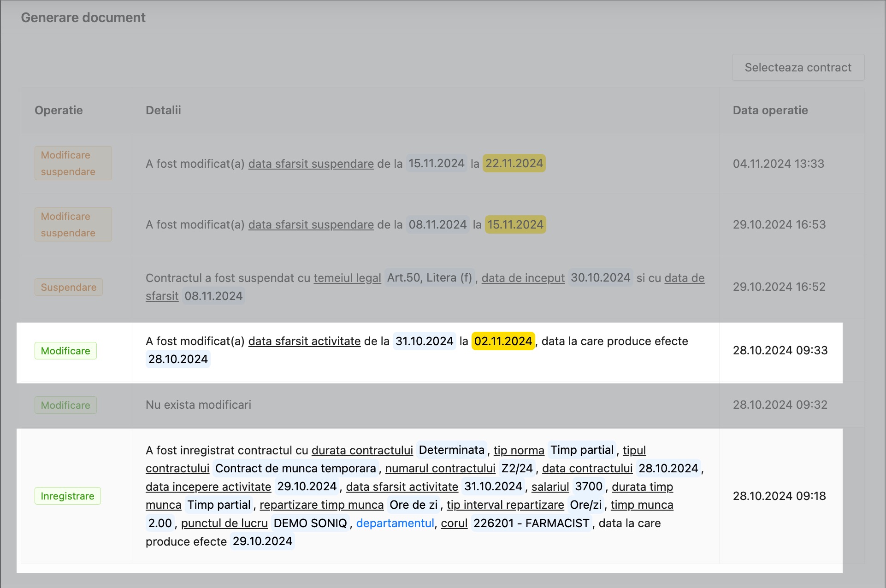Click the suspension start date 30.10.2024
This screenshot has height=588, width=886.
(x=600, y=277)
